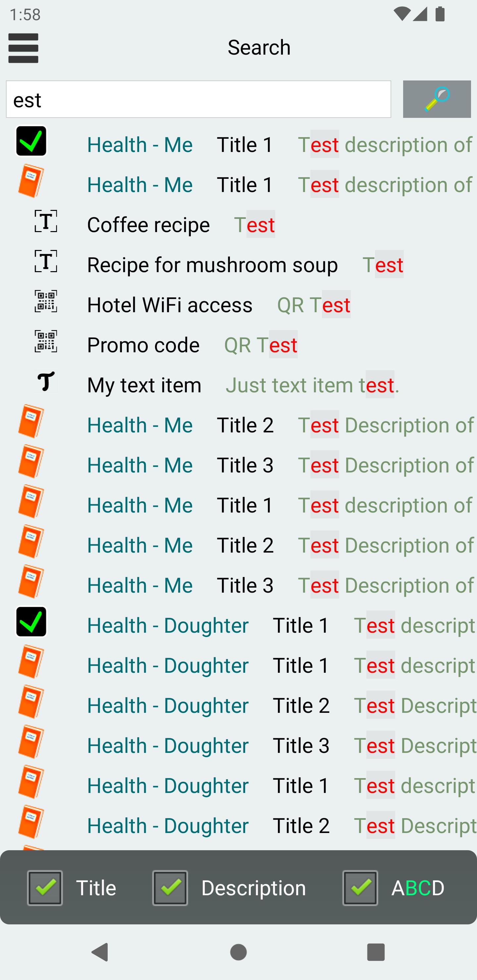Open the Hotel WiFi access result

tap(238, 304)
